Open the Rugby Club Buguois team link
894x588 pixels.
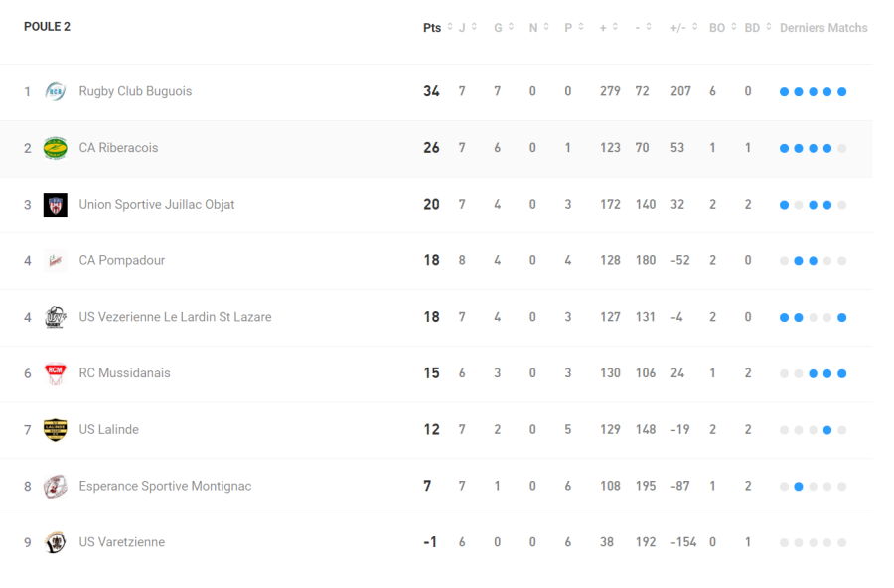click(135, 91)
